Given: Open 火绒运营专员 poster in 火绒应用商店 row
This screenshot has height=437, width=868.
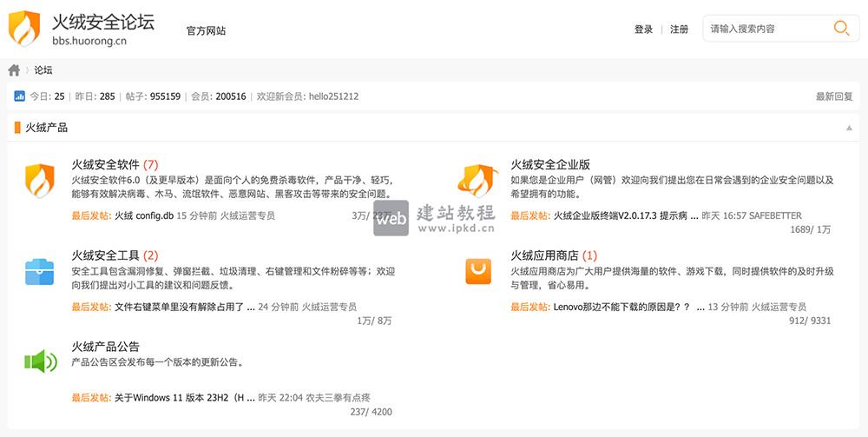Looking at the screenshot, I should (779, 307).
